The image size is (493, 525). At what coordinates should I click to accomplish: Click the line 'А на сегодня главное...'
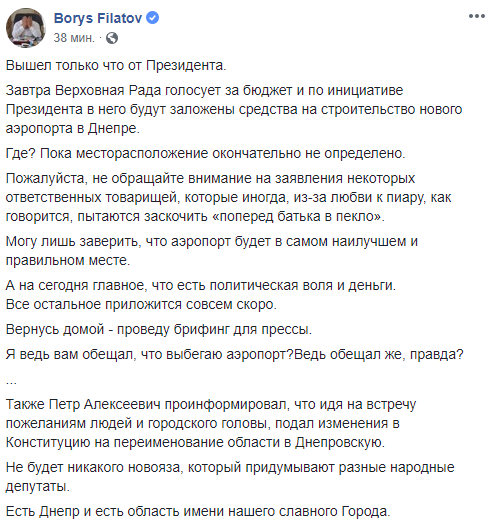coord(201,285)
